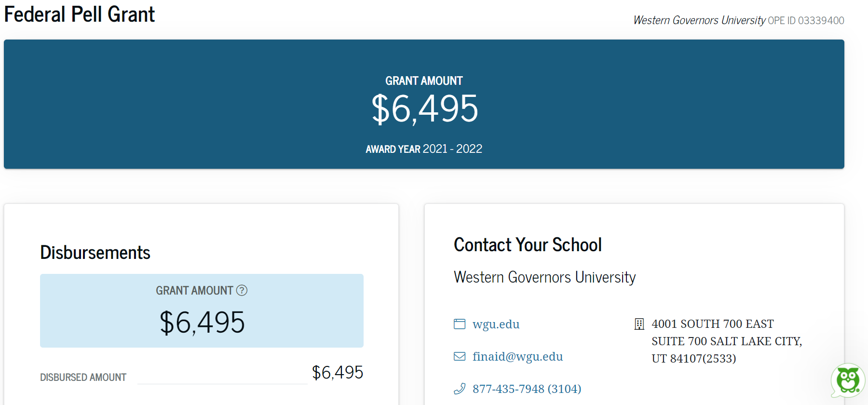868x405 pixels.
Task: Click the phone icon beside 877-435-7948
Action: [460, 389]
